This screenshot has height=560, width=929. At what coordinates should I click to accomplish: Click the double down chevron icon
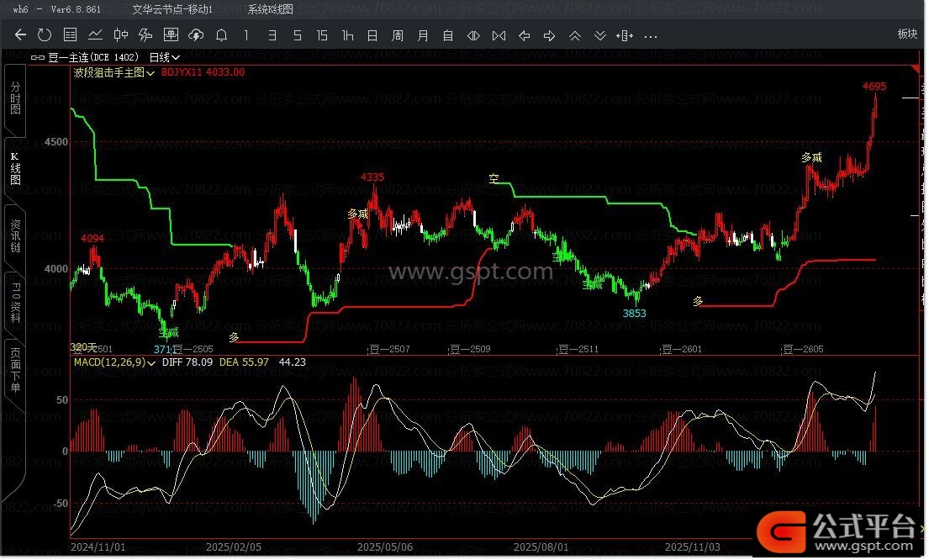coord(600,35)
